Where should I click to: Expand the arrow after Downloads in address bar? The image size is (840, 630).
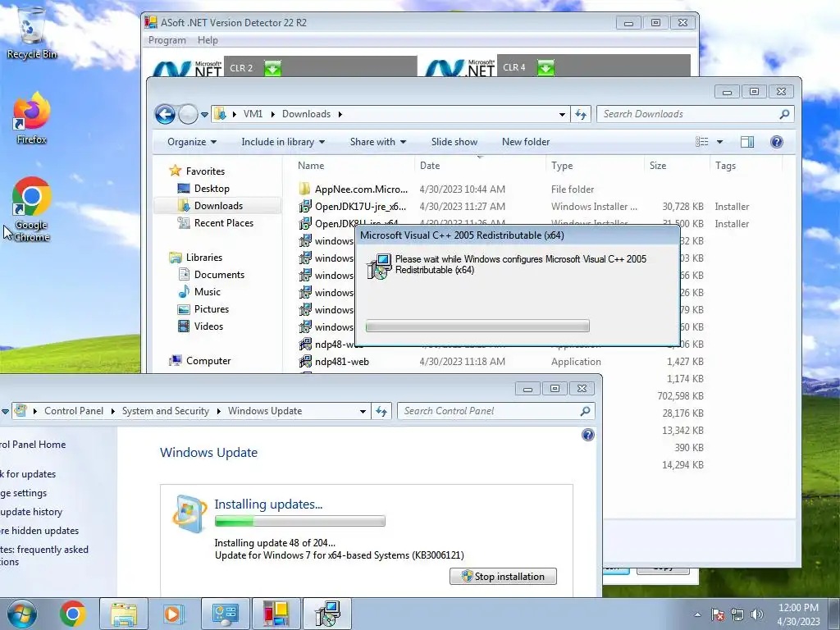(x=340, y=114)
